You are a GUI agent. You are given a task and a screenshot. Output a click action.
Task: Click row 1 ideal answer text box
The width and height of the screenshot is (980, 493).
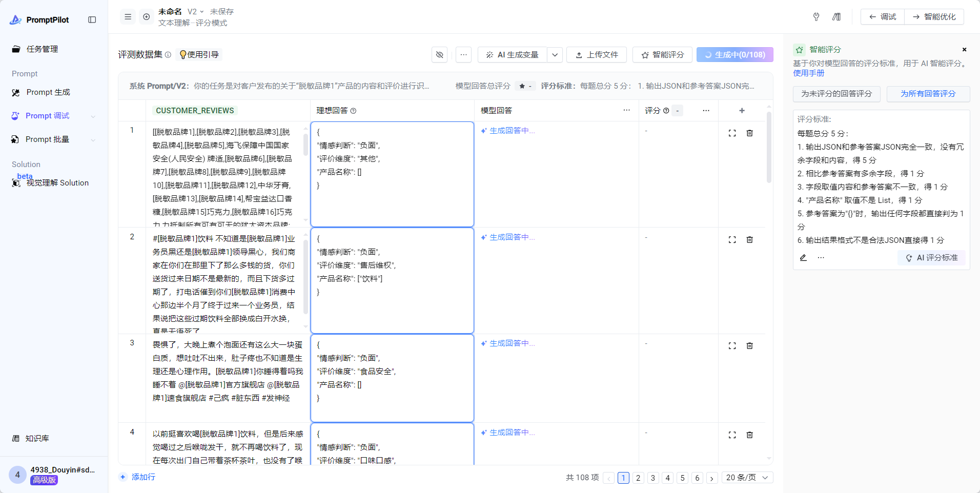tap(392, 174)
